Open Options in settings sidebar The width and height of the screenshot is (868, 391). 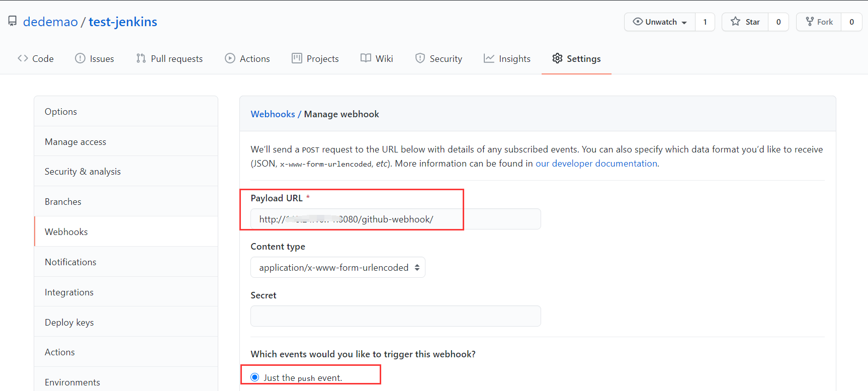click(126, 111)
